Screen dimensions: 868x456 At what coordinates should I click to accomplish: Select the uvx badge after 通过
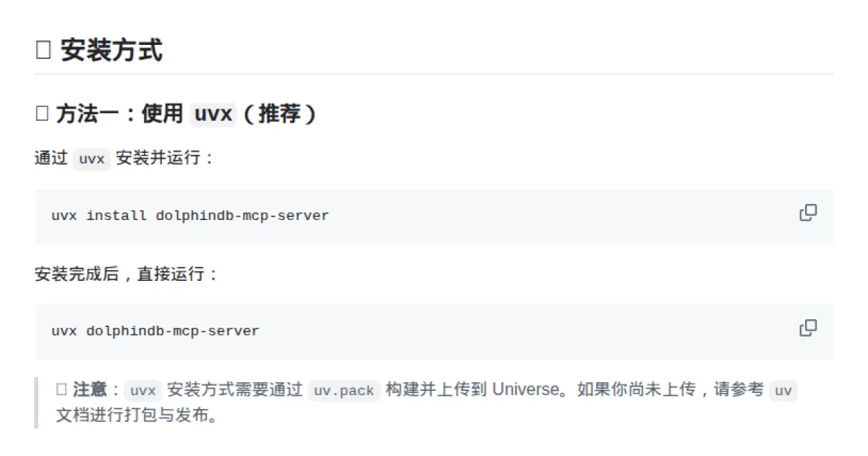pos(91,159)
